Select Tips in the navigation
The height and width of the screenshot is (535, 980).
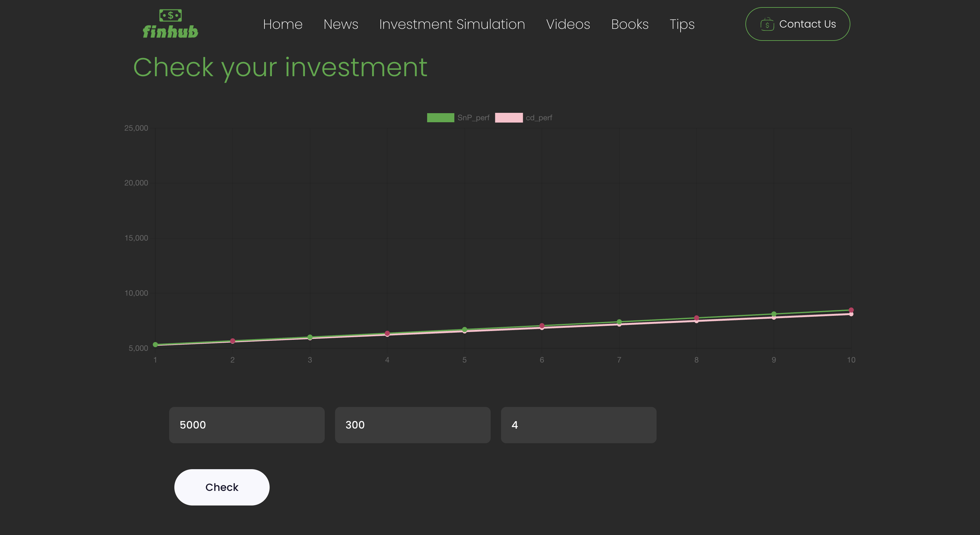click(x=682, y=24)
